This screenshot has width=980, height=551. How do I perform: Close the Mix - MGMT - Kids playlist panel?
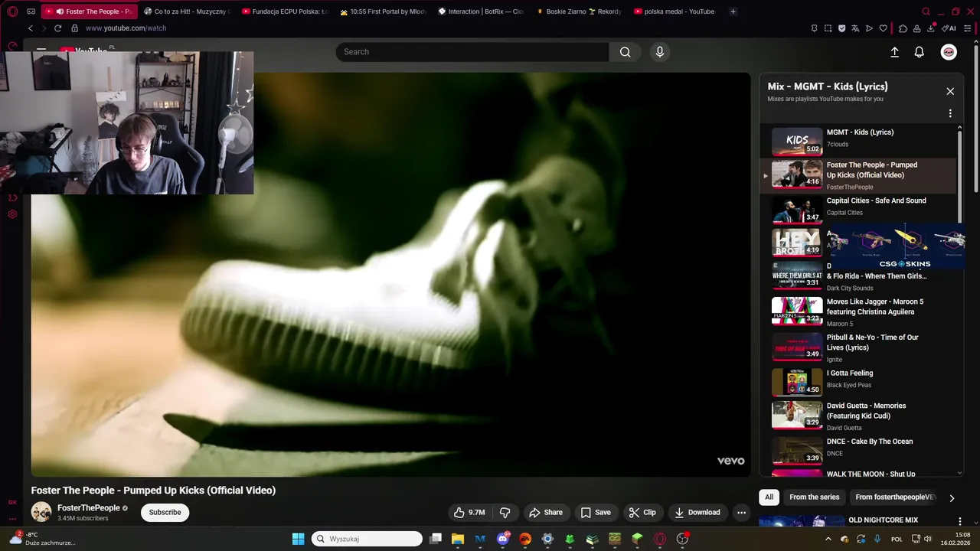click(950, 91)
